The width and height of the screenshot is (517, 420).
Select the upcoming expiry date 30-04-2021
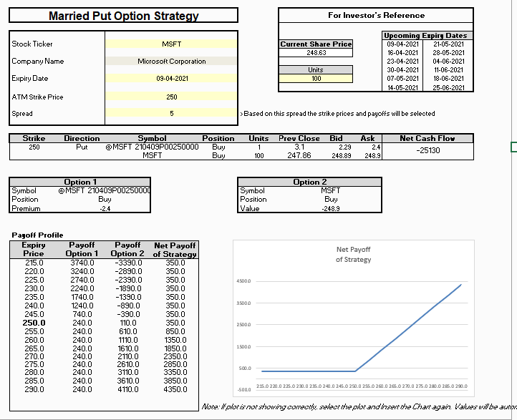click(402, 70)
